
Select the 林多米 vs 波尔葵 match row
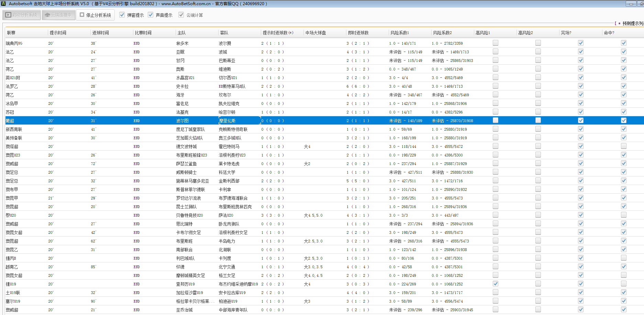(182, 43)
